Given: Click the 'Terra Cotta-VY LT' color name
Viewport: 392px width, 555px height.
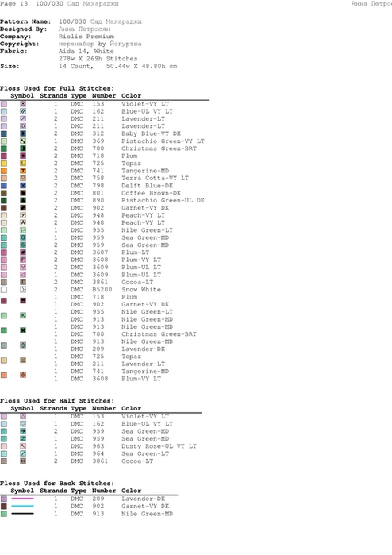Looking at the screenshot, I should tap(155, 178).
